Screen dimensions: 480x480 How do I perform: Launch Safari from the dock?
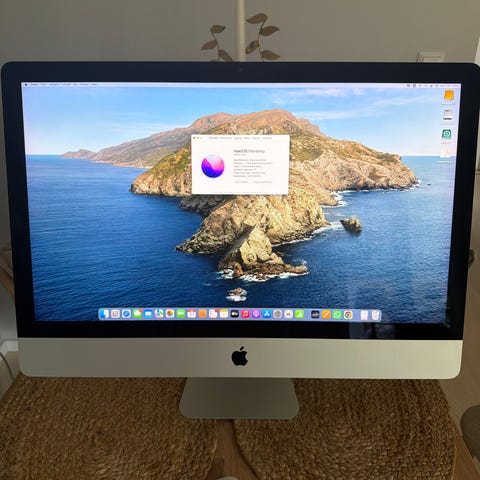pyautogui.click(x=126, y=314)
